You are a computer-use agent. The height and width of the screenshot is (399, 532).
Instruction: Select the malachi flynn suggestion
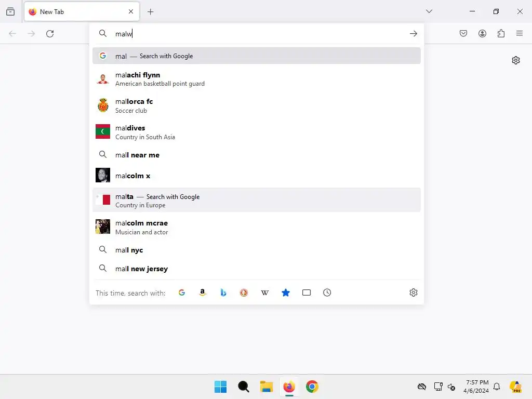257,79
